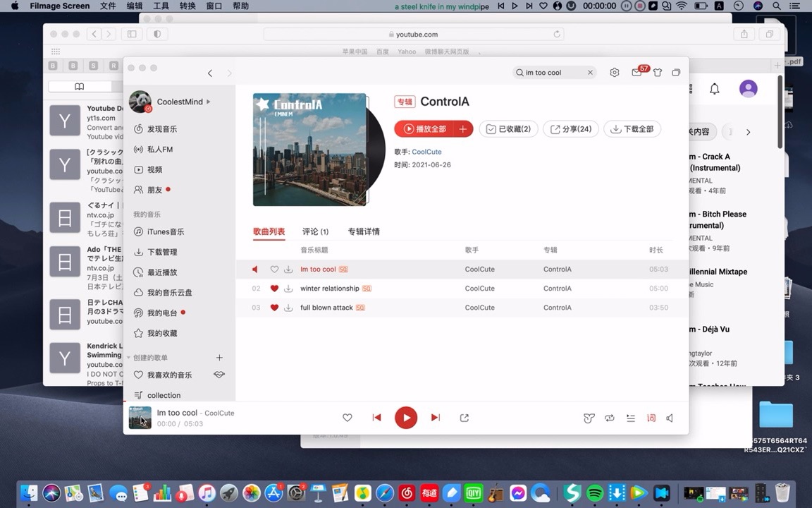The height and width of the screenshot is (508, 812).
Task: Open sound effects icon in player bar
Action: (589, 418)
